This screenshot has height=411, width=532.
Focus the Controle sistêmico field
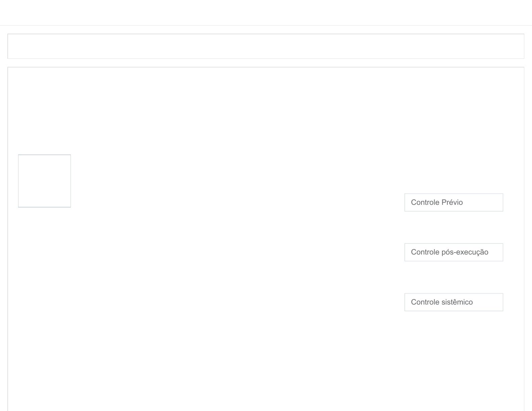[453, 302]
